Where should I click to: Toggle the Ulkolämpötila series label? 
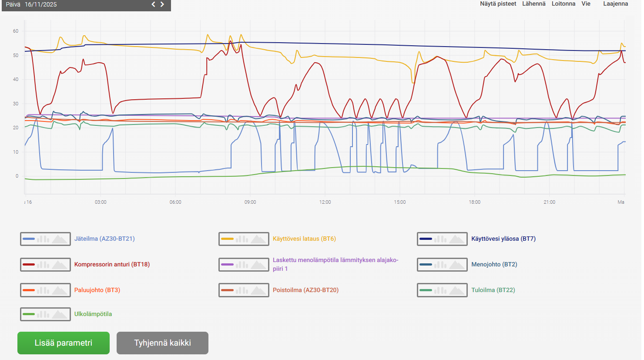tap(93, 314)
